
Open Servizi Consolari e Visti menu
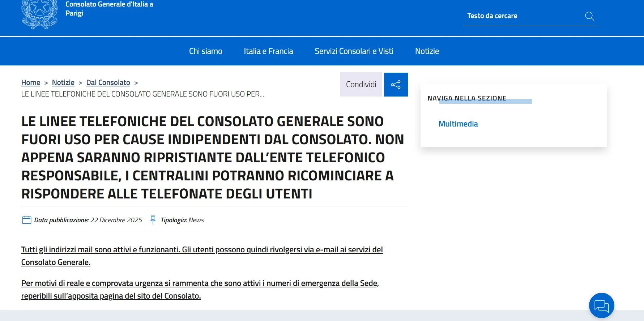point(354,51)
